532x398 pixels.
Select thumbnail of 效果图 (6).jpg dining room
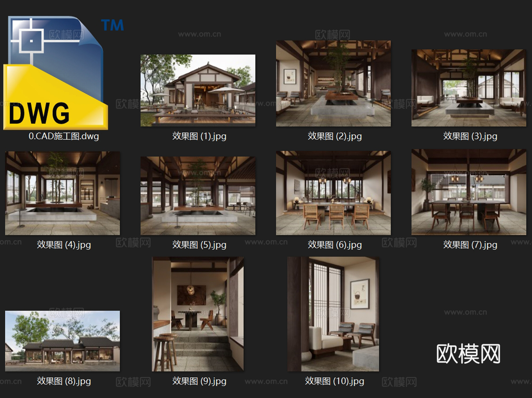pos(333,193)
